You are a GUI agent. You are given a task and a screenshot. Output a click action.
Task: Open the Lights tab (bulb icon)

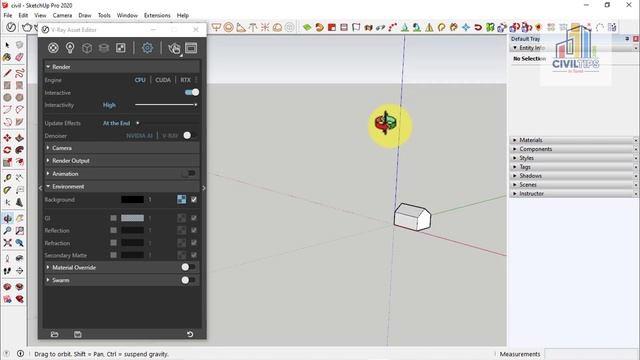click(70, 48)
